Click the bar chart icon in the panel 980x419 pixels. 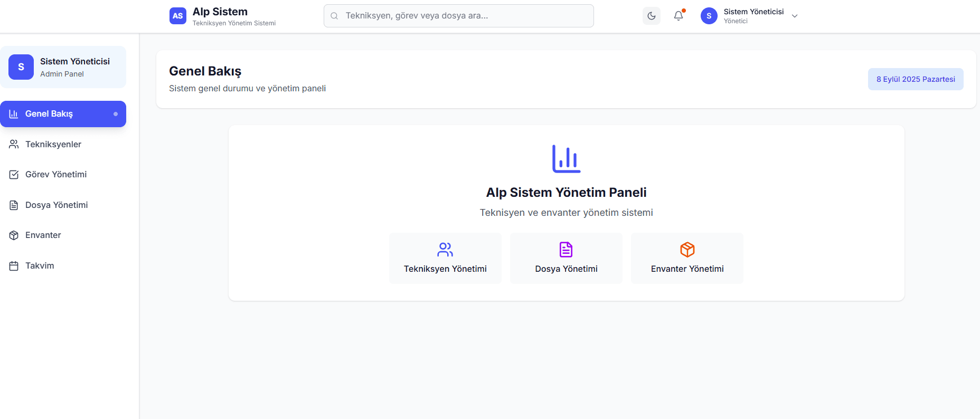click(x=566, y=159)
